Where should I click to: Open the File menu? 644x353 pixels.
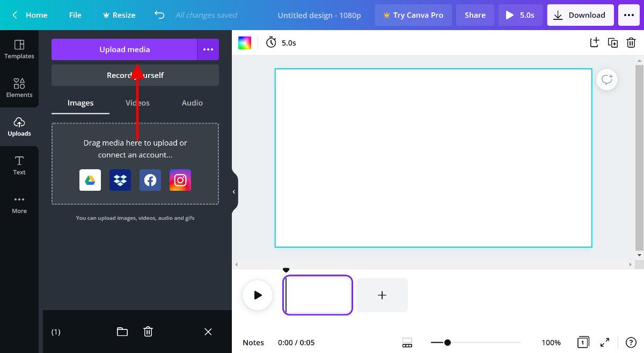tap(75, 15)
